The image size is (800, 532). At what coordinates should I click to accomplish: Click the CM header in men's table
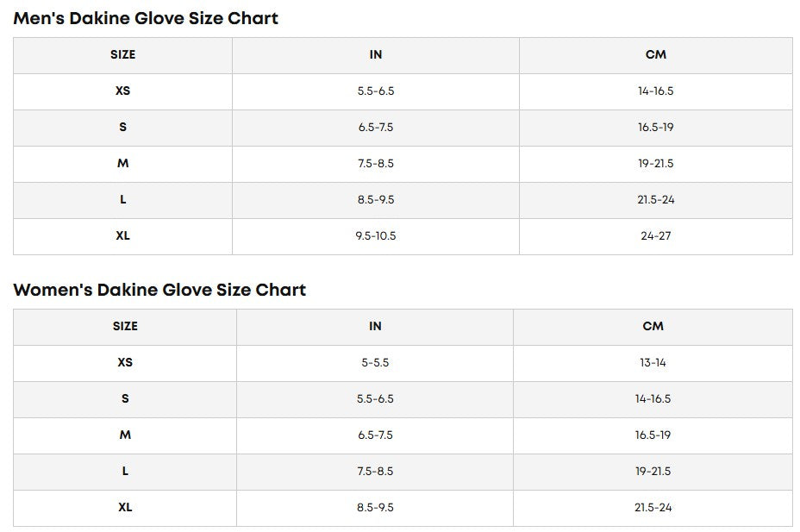coord(656,54)
